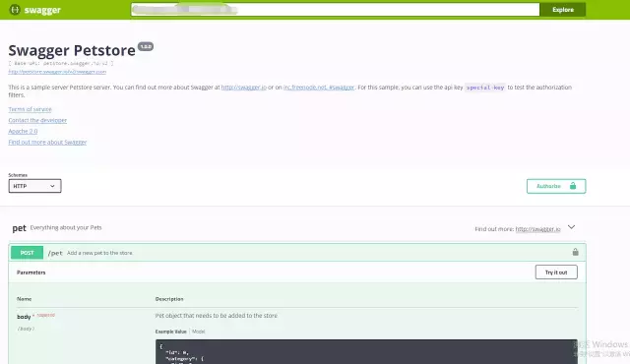Collapse the pet section with chevron arrow
Image resolution: width=630 pixels, height=364 pixels.
(x=571, y=227)
